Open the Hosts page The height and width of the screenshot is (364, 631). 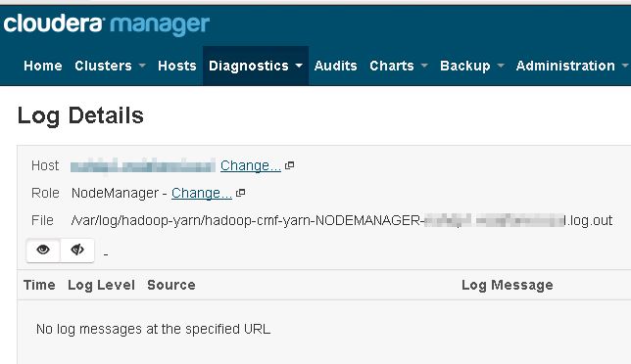pyautogui.click(x=177, y=66)
